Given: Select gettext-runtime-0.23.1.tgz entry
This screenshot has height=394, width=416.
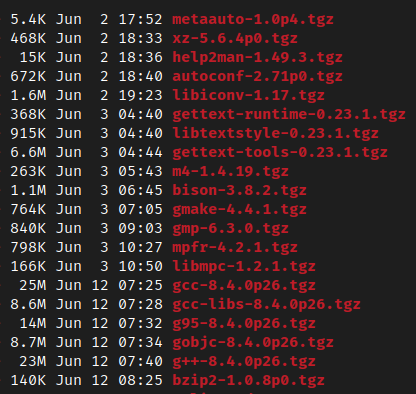Looking at the screenshot, I should tap(289, 114).
